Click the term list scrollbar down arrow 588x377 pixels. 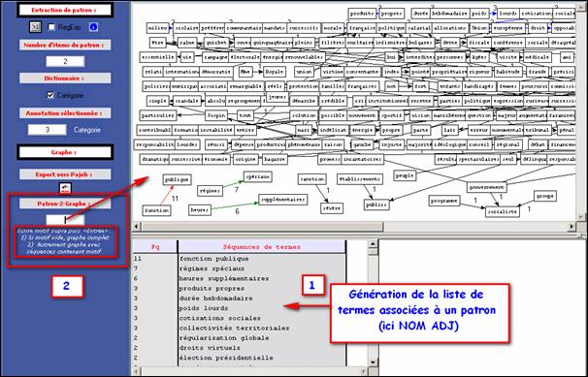tap(373, 362)
